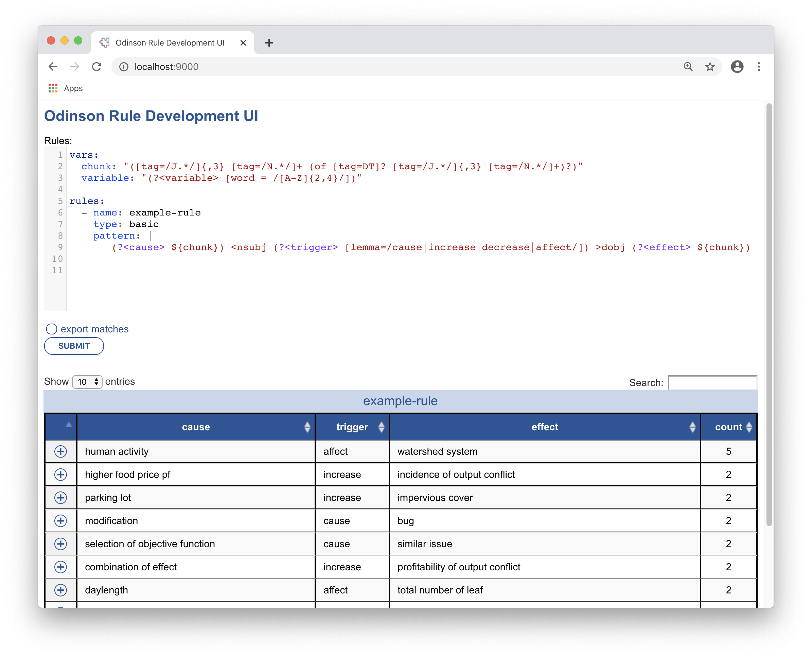This screenshot has width=812, height=658.
Task: Select the Odinson Rule Development UI tab
Action: [x=170, y=43]
